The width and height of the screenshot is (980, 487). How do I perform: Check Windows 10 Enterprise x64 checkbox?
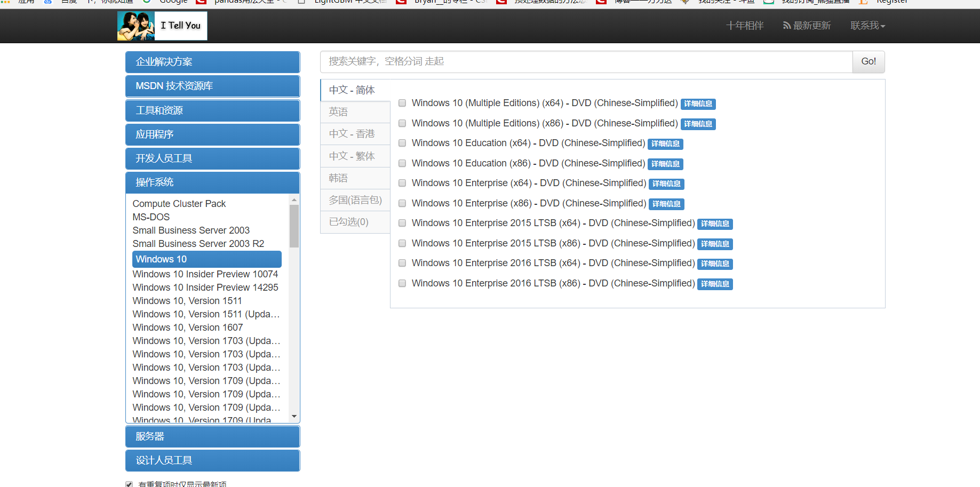(402, 183)
